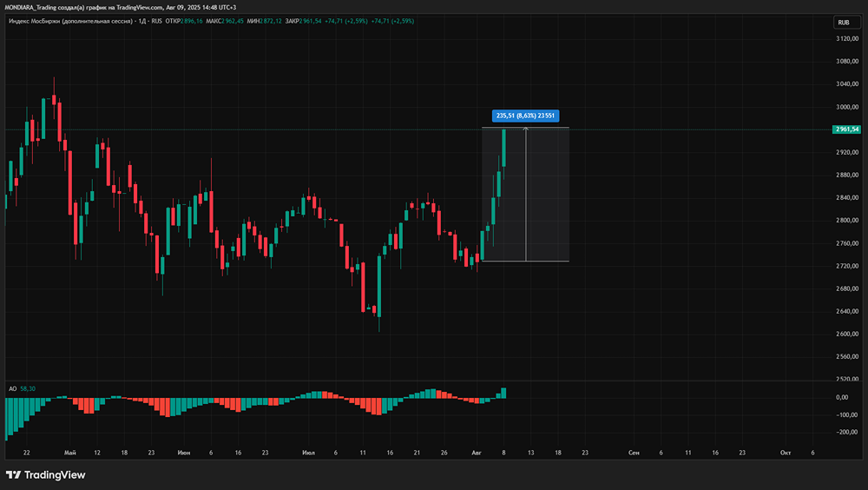This screenshot has width=868, height=490.
Task: Click the 2760,00 price axis label
Action: (847, 243)
